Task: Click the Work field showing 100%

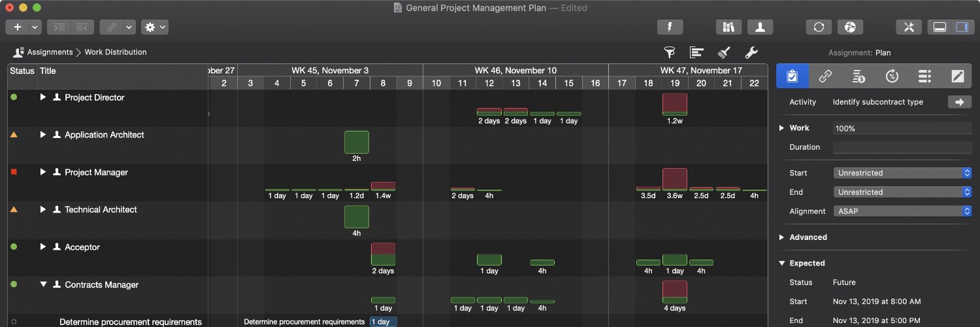Action: pyautogui.click(x=902, y=128)
